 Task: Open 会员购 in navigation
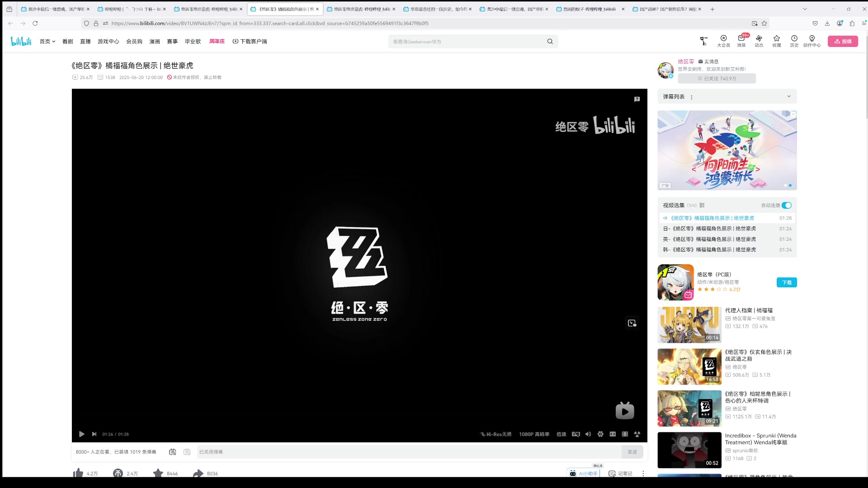pyautogui.click(x=134, y=41)
